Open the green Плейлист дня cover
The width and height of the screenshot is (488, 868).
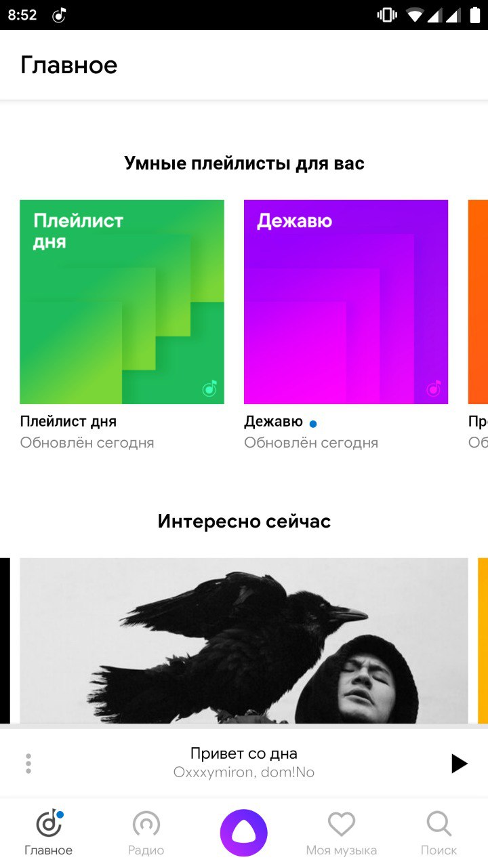tap(122, 302)
